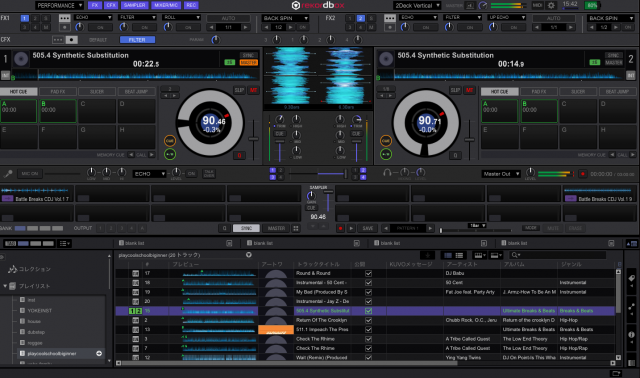This screenshot has height=378, width=640.
Task: Toggle the REC panel button
Action: [x=191, y=5]
